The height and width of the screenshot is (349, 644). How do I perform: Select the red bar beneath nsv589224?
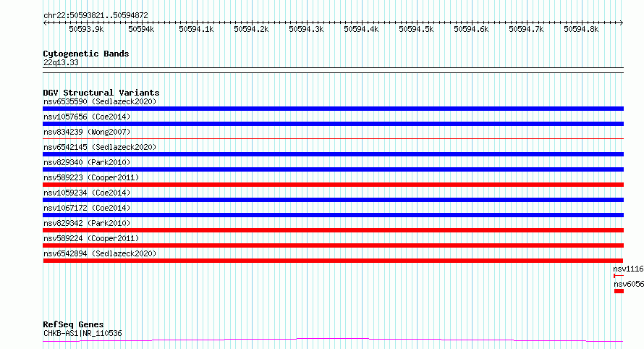(x=333, y=245)
